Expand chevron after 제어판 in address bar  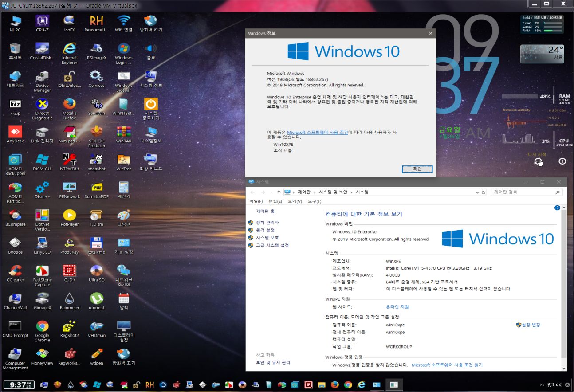[x=315, y=192]
